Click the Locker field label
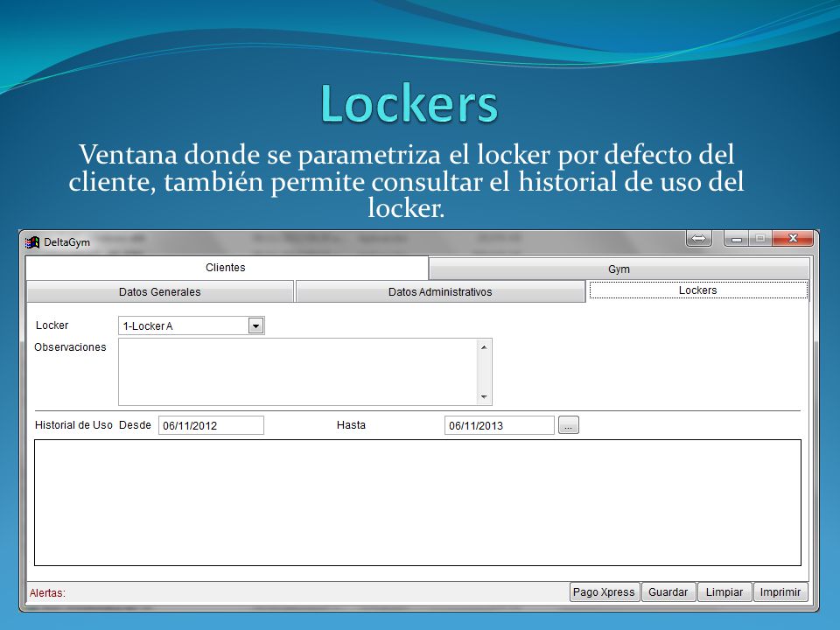This screenshot has height=630, width=840. point(52,325)
